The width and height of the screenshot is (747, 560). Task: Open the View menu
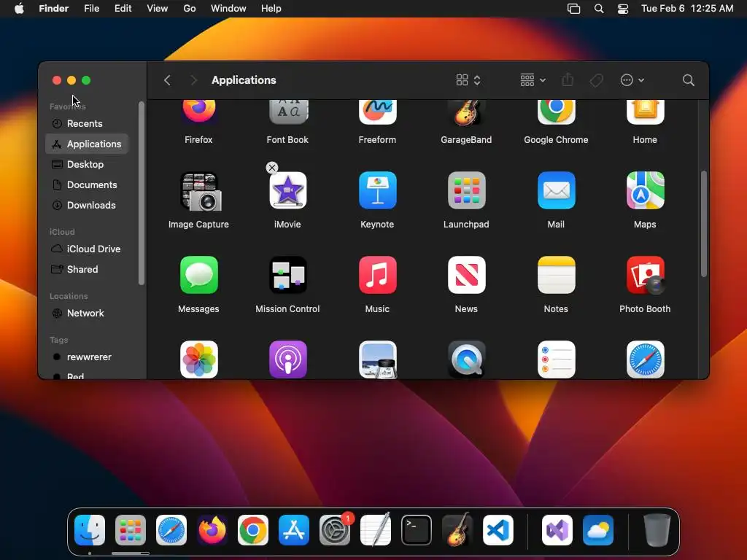[x=158, y=9]
